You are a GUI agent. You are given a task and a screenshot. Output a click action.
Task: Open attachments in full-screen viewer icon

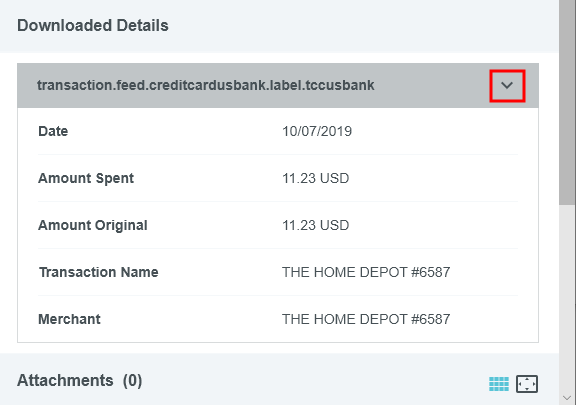tap(527, 384)
